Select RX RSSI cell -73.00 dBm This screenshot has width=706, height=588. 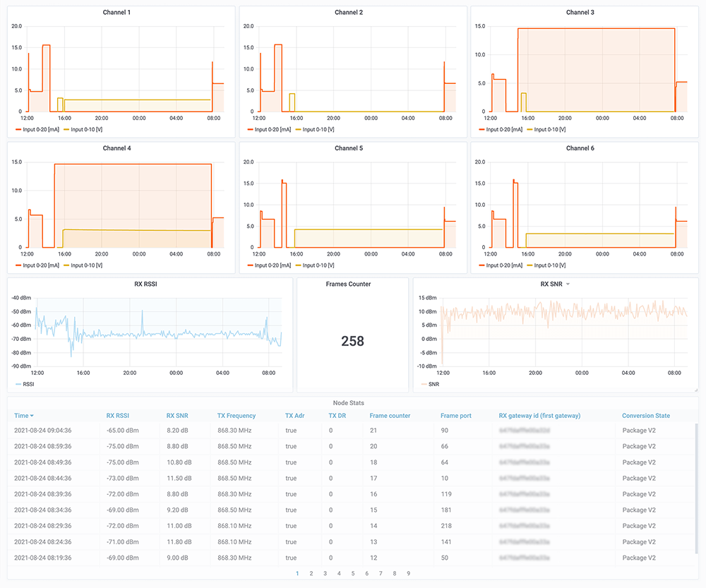(x=122, y=478)
